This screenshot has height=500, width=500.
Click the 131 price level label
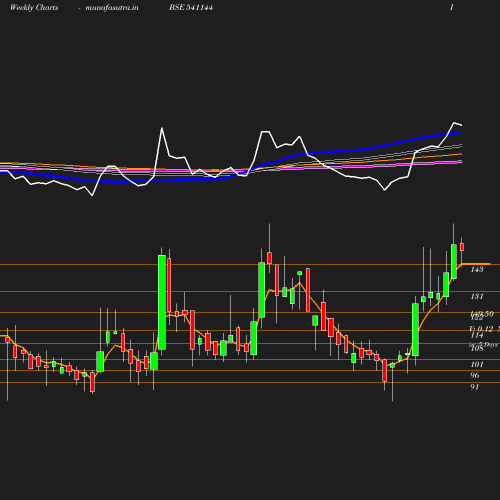[x=477, y=296]
